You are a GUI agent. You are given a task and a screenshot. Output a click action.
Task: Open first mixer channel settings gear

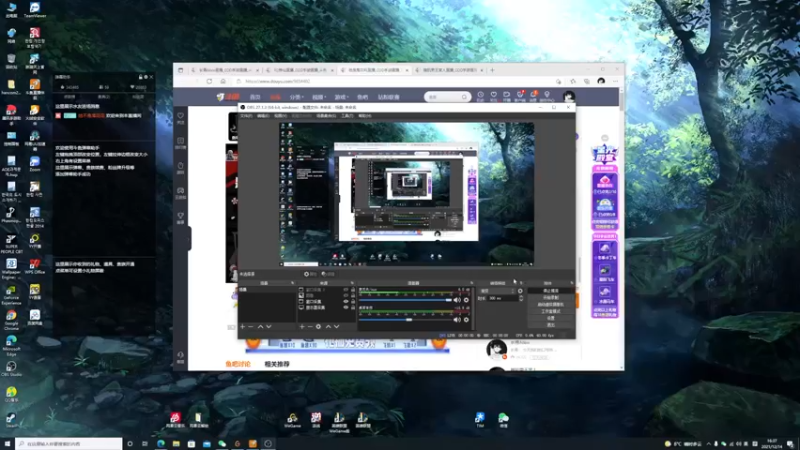pos(466,300)
